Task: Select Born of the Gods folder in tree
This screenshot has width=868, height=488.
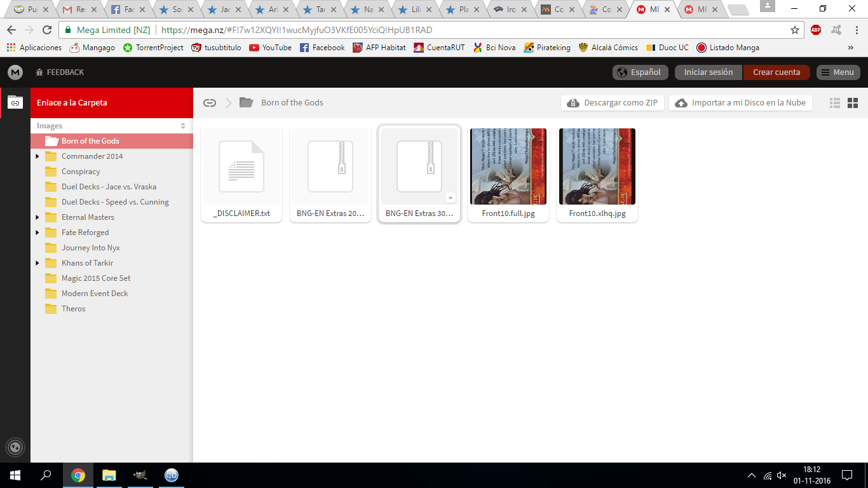Action: point(112,141)
